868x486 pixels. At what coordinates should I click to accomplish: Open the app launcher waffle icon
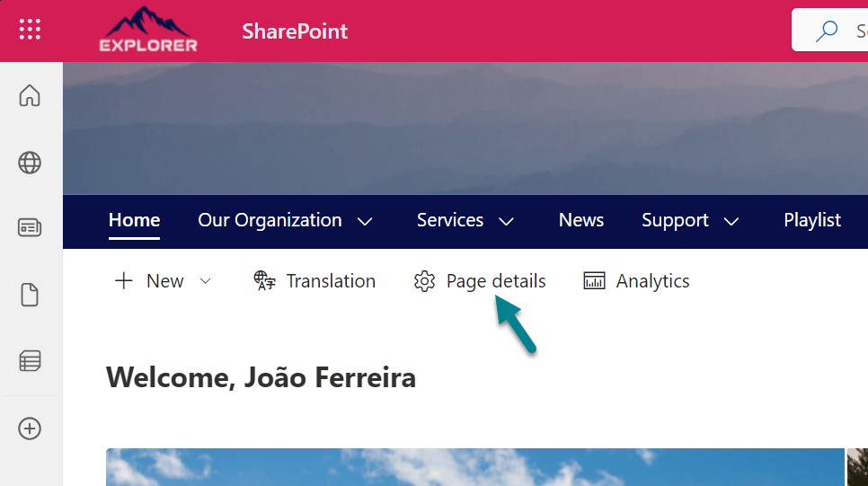(30, 30)
